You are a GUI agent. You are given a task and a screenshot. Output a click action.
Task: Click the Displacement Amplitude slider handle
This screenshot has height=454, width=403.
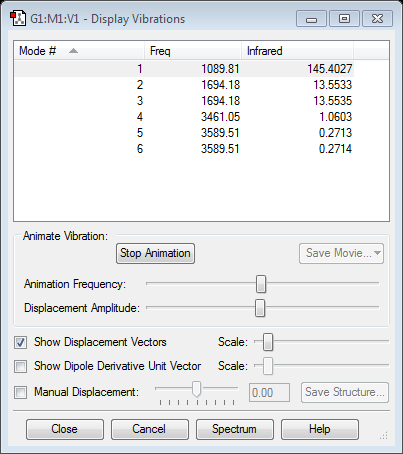pos(260,308)
